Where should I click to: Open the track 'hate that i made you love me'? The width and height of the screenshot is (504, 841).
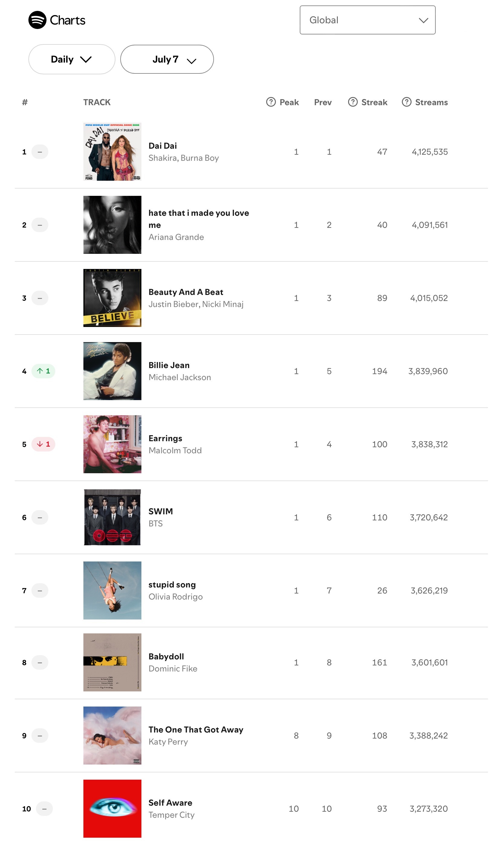click(199, 219)
